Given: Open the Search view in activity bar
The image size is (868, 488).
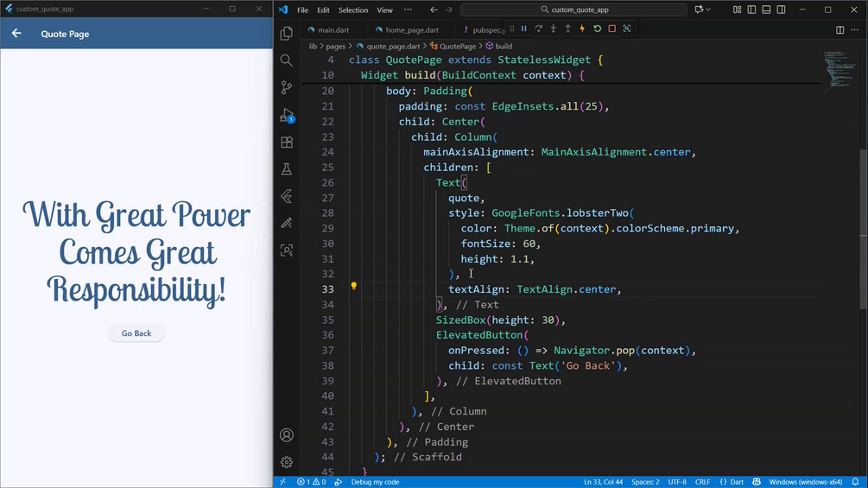Looking at the screenshot, I should click(x=286, y=60).
